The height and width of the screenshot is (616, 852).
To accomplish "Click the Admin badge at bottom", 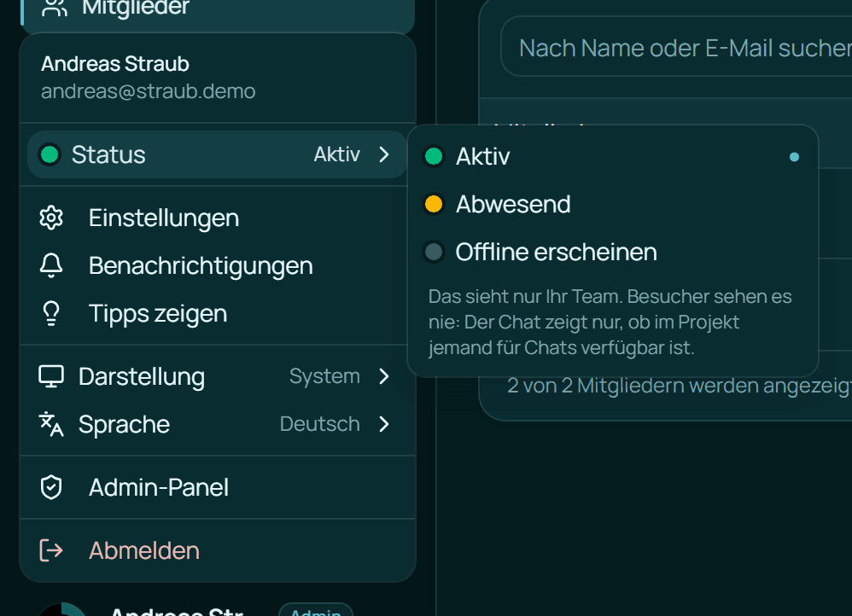I will click(316, 611).
